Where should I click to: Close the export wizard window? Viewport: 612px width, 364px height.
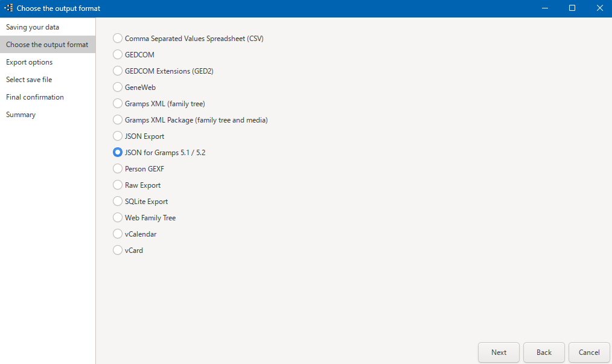599,8
